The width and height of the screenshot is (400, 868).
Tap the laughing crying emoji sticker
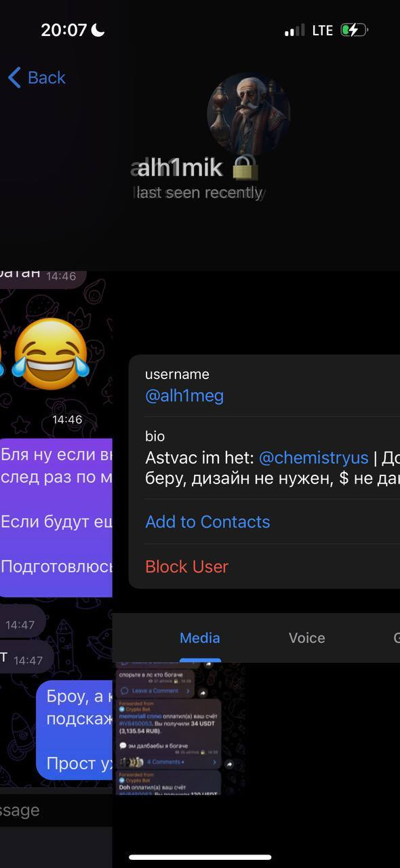pyautogui.click(x=51, y=355)
